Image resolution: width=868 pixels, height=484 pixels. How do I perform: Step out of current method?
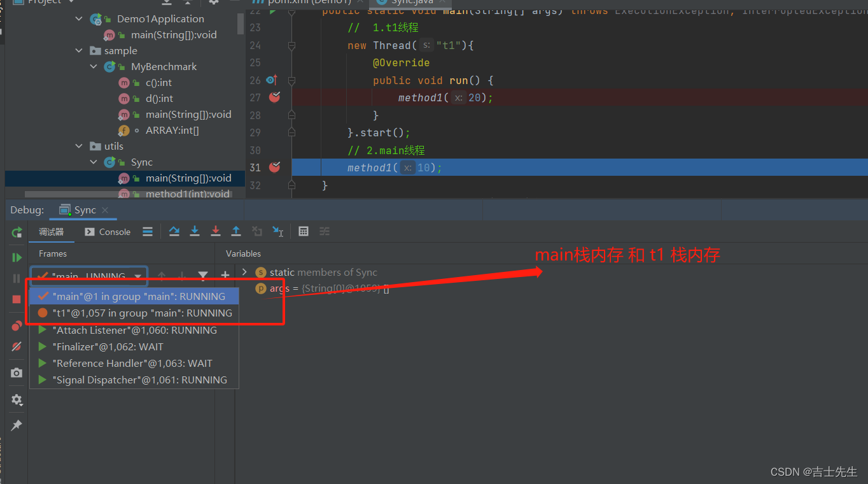coord(236,232)
